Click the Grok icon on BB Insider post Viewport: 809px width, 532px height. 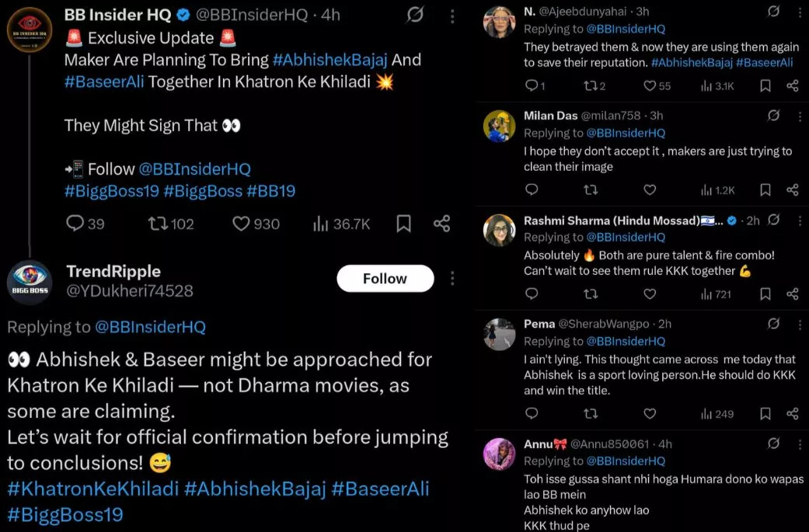pyautogui.click(x=416, y=15)
